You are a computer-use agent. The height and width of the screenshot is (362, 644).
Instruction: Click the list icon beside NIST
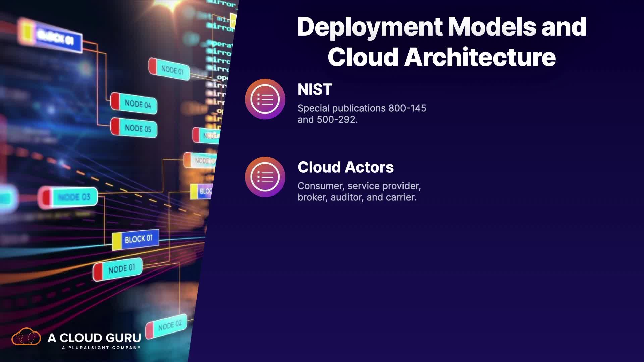pyautogui.click(x=265, y=99)
